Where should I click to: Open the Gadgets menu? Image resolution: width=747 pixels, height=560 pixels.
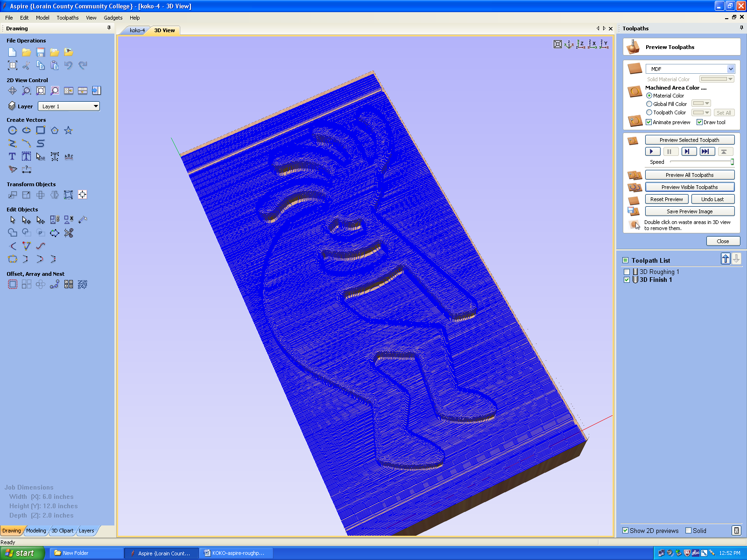pyautogui.click(x=113, y=18)
